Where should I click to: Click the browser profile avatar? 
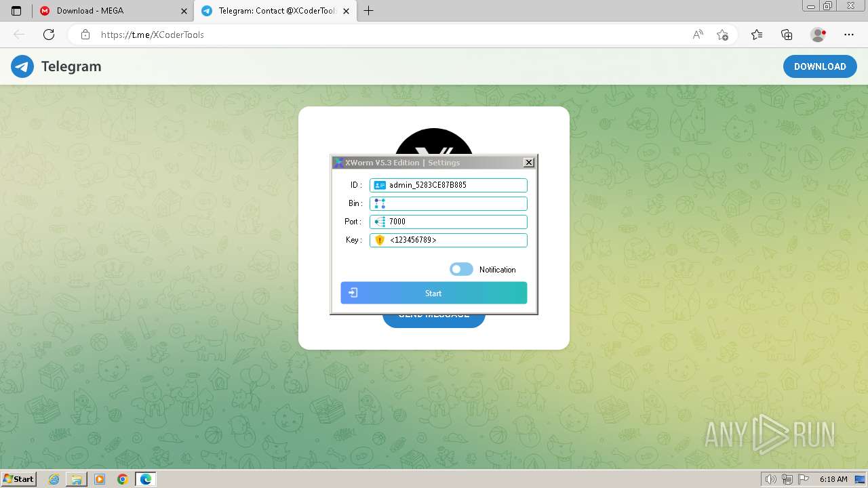coord(818,35)
